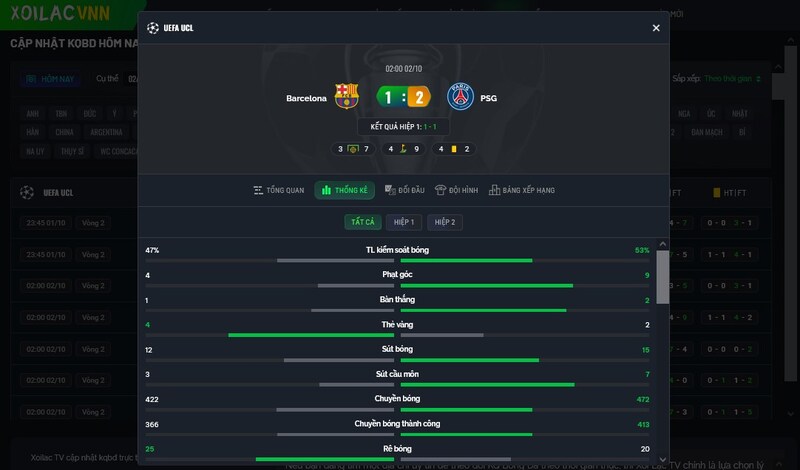Click the Barcelona club crest
The width and height of the screenshot is (800, 470).
pos(347,97)
